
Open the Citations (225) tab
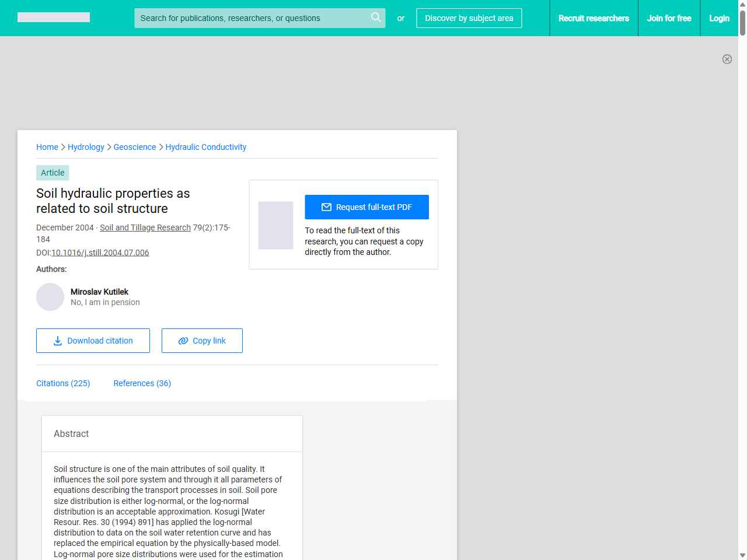63,383
